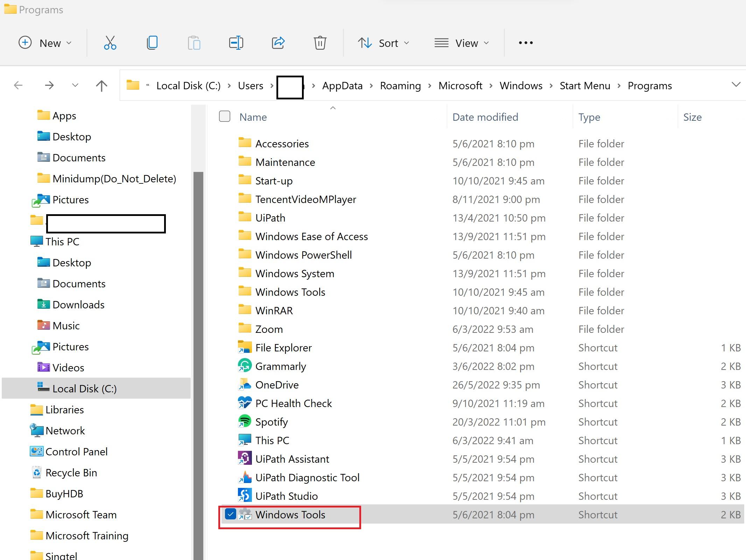This screenshot has height=560, width=746.
Task: Select the UiPath Studio shortcut icon
Action: coord(245,496)
